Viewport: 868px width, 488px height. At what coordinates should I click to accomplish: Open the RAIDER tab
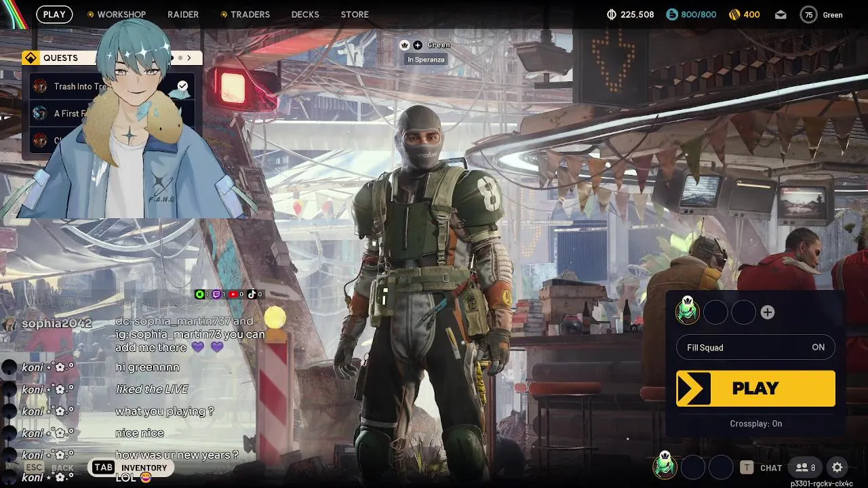coord(183,14)
